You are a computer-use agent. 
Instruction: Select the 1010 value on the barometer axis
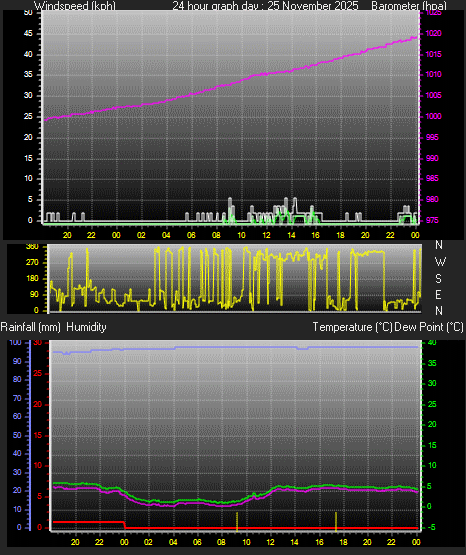click(x=433, y=74)
